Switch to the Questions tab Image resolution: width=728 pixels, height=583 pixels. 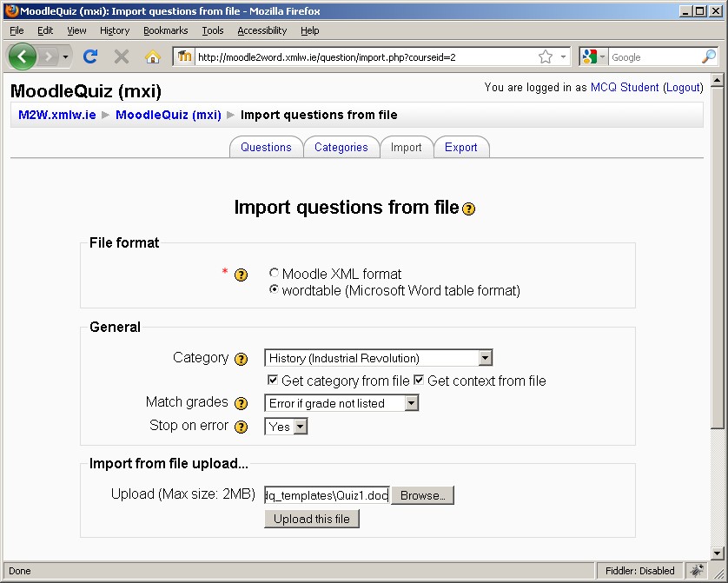pyautogui.click(x=266, y=147)
